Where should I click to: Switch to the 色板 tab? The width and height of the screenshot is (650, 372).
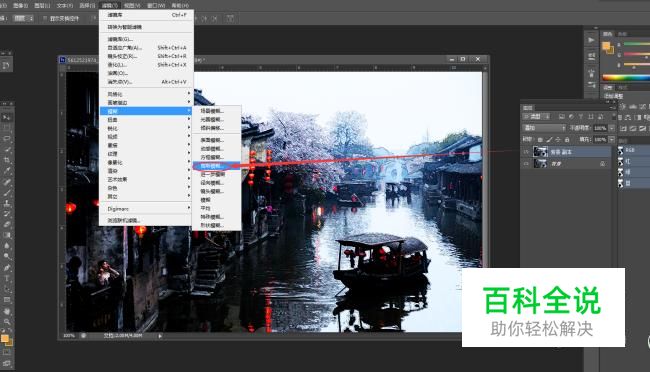(x=622, y=34)
